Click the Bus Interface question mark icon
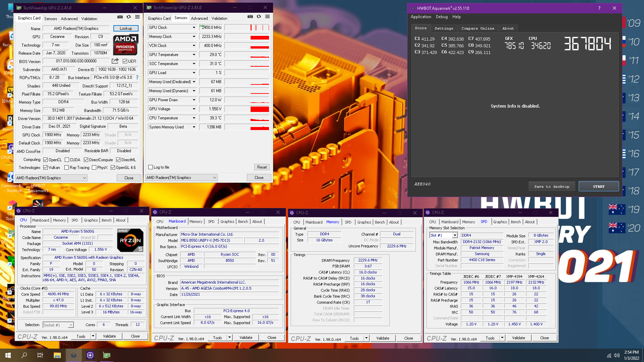Viewport: 644px width, 362px height. (x=137, y=77)
